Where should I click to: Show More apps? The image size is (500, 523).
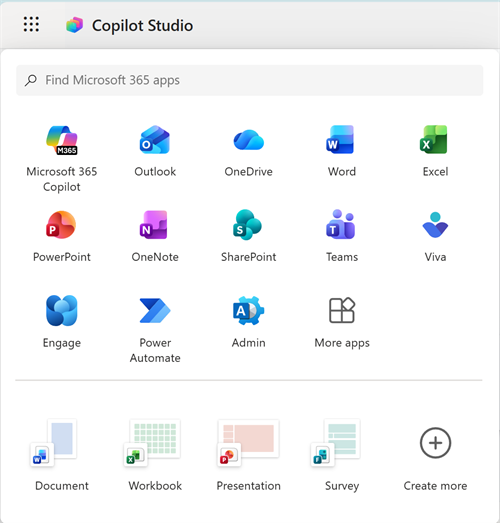[342, 311]
